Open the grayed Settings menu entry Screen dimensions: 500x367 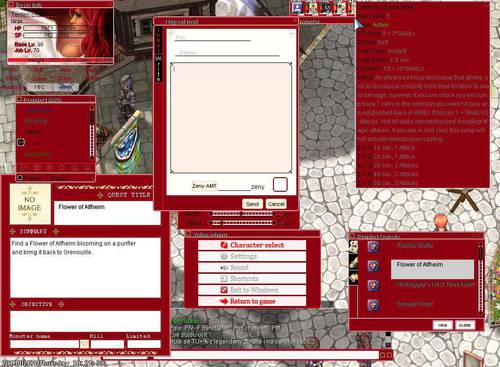coord(252,256)
